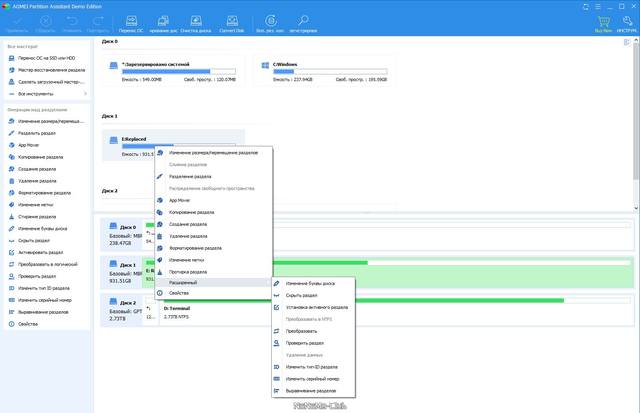Open 'Мастер восстановления раздела' in sidebar
The image size is (640, 413).
(47, 70)
